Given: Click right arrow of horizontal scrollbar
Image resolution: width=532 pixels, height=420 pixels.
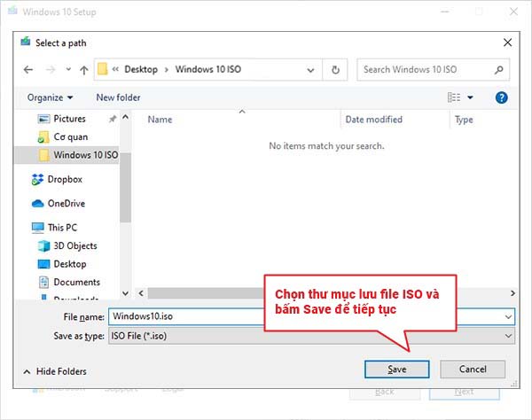Looking at the screenshot, I should 512,293.
